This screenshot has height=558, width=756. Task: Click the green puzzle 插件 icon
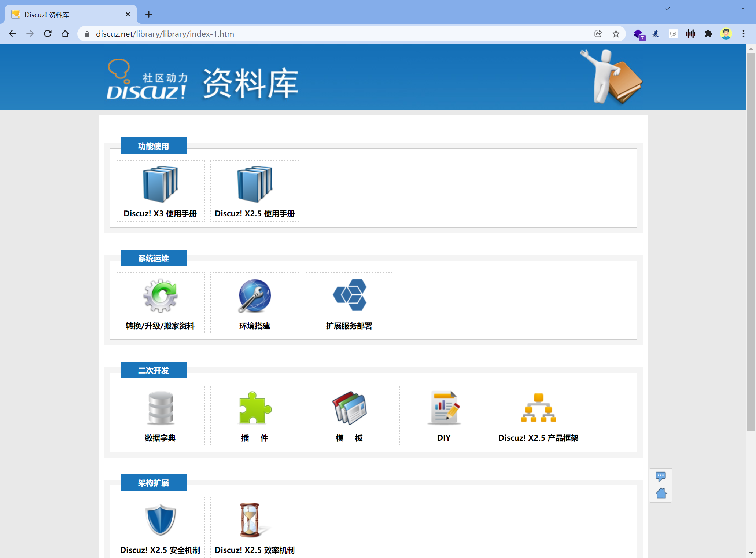[255, 408]
